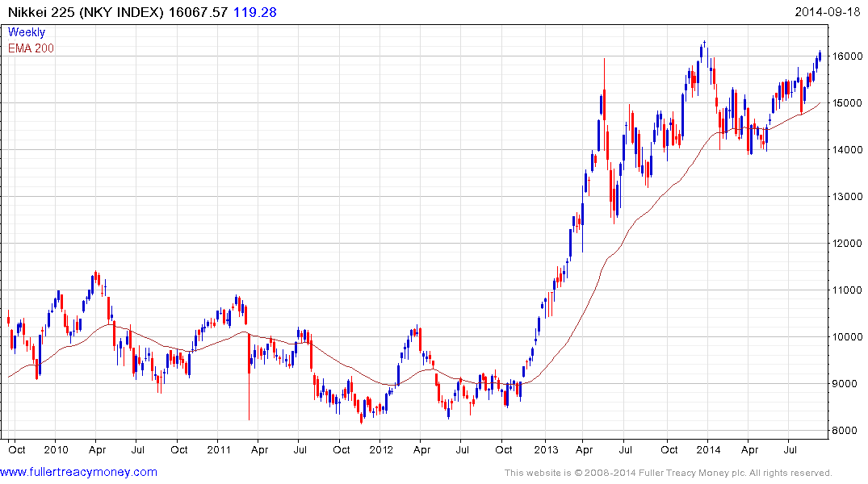Click the 12000 price axis label
868x484 pixels.
[847, 244]
